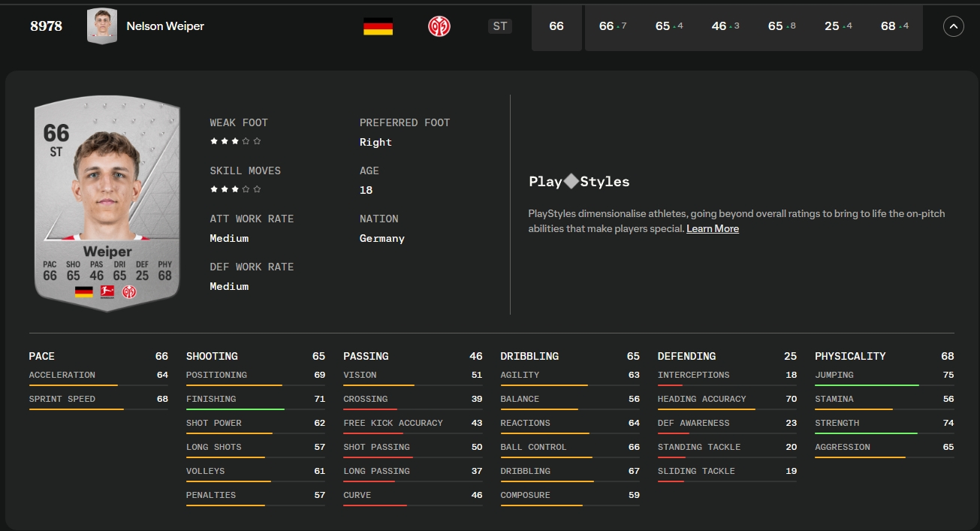Click the Germany flag in header row
Screen dimensions: 980x531
378,27
